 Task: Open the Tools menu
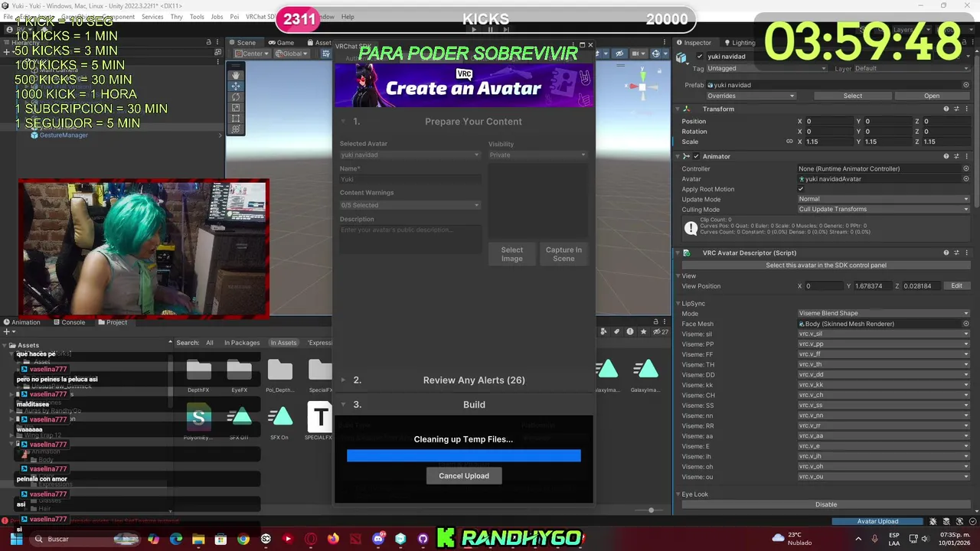tap(197, 17)
